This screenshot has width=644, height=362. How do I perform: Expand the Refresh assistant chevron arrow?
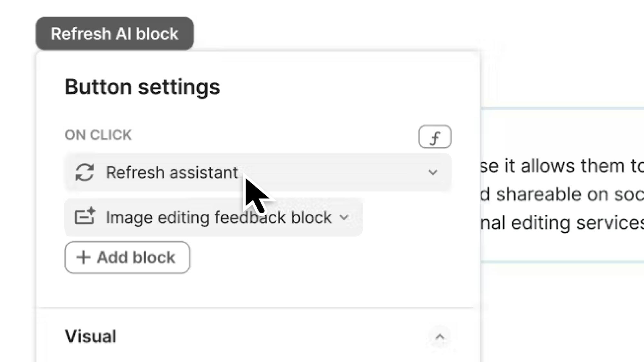point(433,172)
